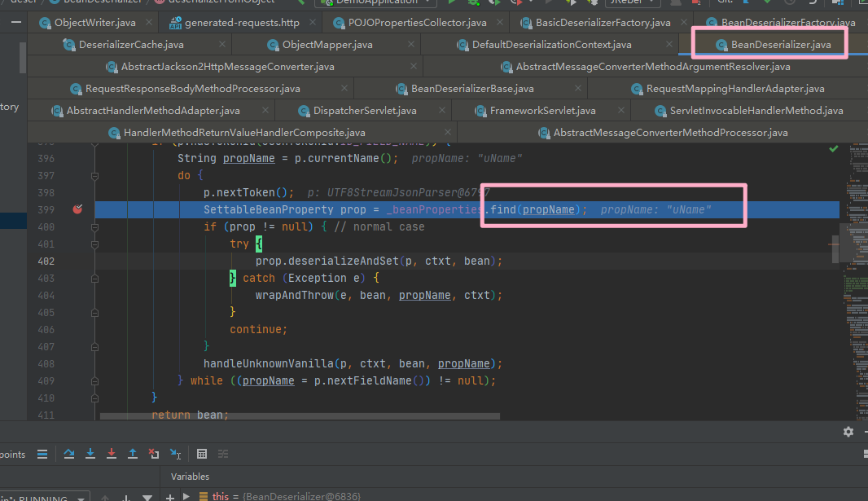
Task: Click handleUnknownVanilla on line 408
Action: click(x=269, y=363)
